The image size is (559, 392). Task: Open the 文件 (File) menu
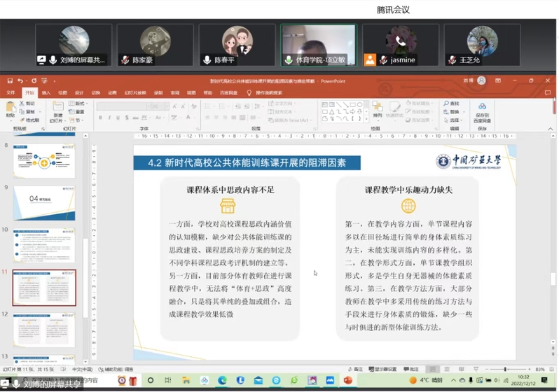[x=11, y=92]
